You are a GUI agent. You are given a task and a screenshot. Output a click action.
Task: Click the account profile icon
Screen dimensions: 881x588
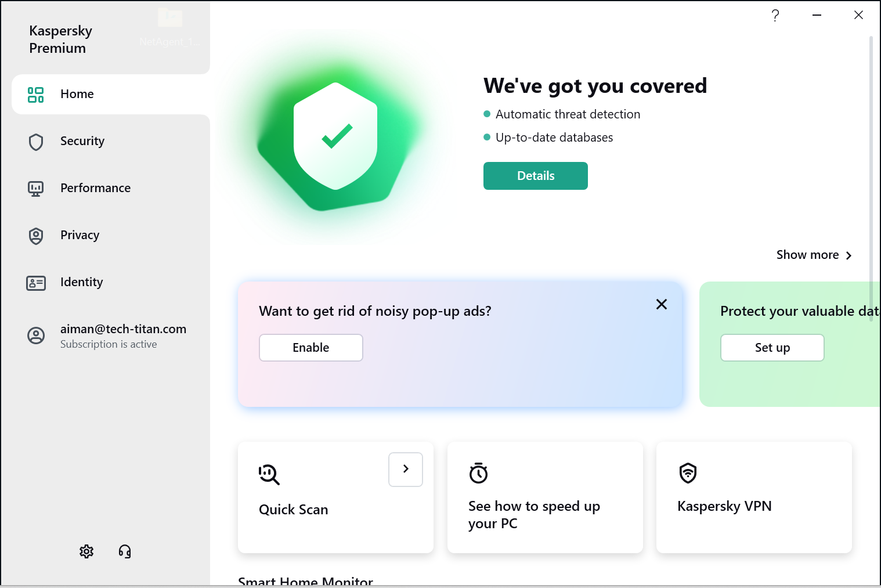36,336
